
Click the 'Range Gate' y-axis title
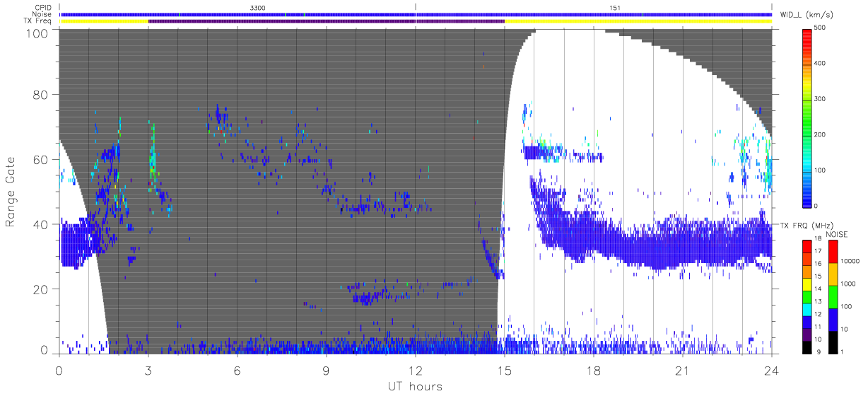11,192
